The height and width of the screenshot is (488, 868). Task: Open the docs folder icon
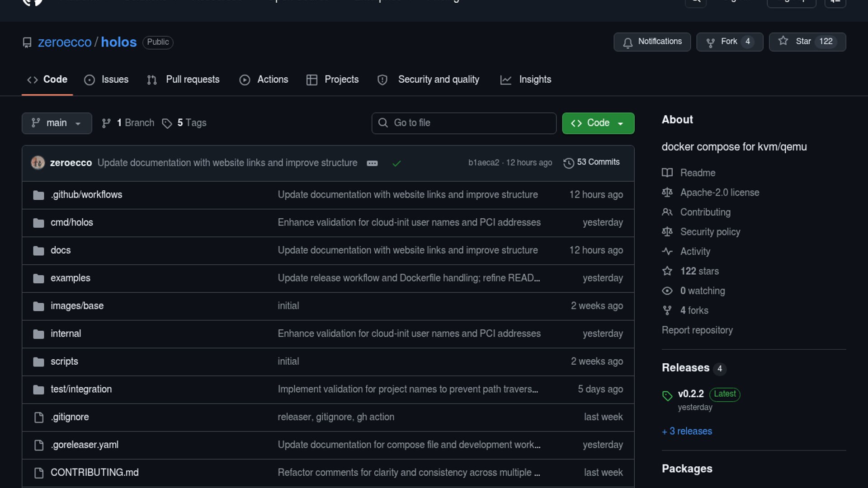(x=38, y=251)
